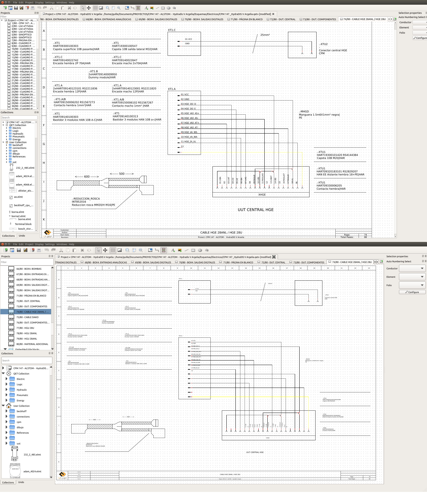Click the Search field in lower Collections panel
Viewport: 427px width, 504px height.
tap(27, 360)
